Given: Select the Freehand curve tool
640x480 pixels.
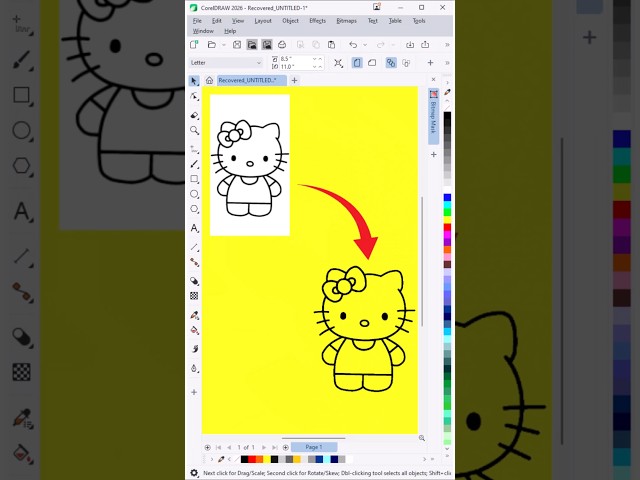Looking at the screenshot, I should coord(194,149).
